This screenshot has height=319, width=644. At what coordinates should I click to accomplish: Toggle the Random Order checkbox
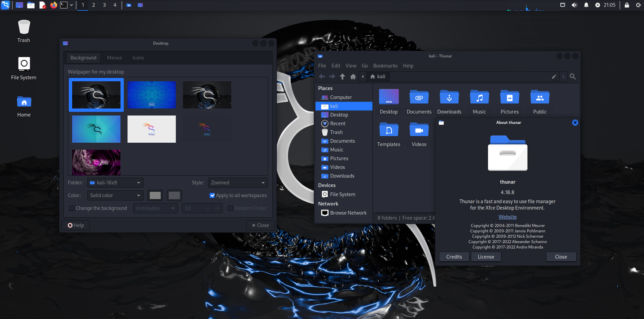pos(231,208)
